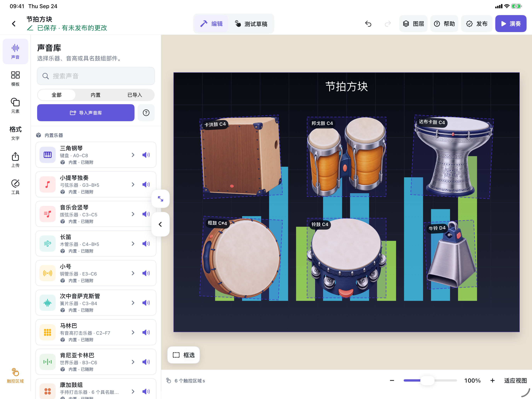Screen dimensions: 532x399
Task: Click the help icon beside 导入声音库
Action: point(146,113)
